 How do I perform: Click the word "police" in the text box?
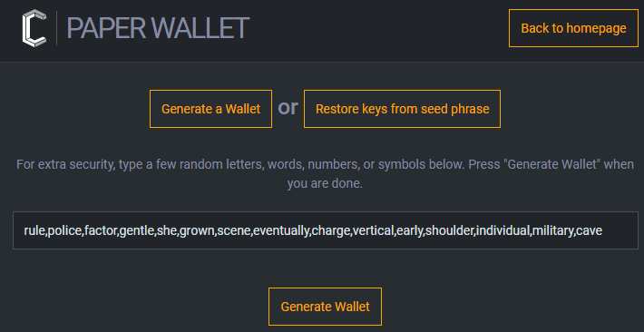point(65,231)
